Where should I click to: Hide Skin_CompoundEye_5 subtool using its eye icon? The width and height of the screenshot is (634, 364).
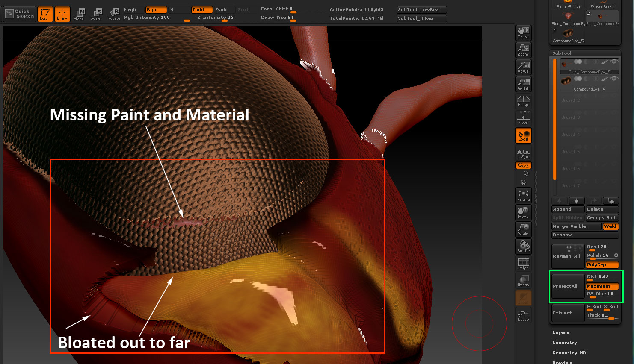614,62
